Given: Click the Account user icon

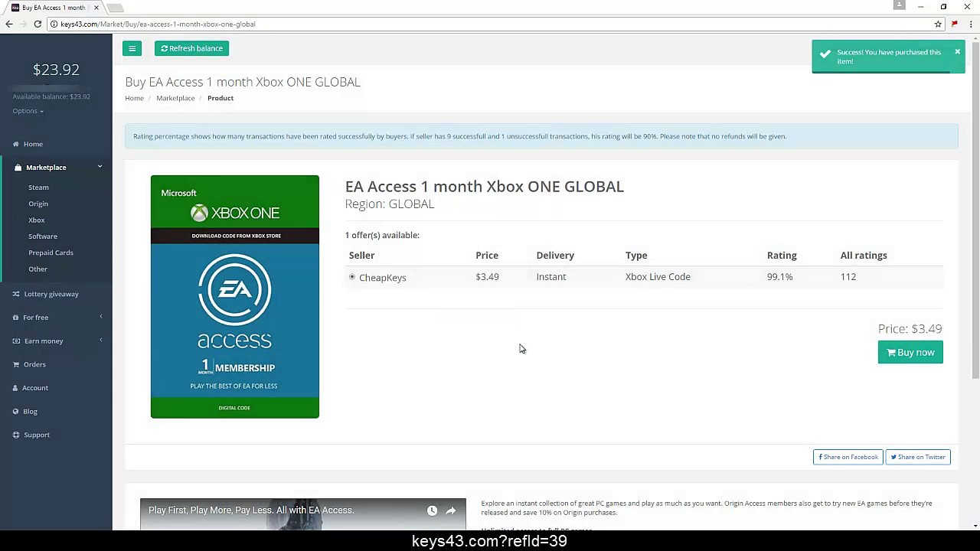Looking at the screenshot, I should click(x=16, y=388).
